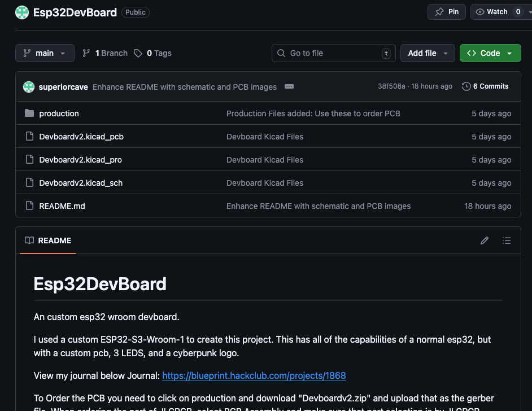Viewport: 532px width, 411px height.
Task: Pin this repository
Action: [446, 11]
